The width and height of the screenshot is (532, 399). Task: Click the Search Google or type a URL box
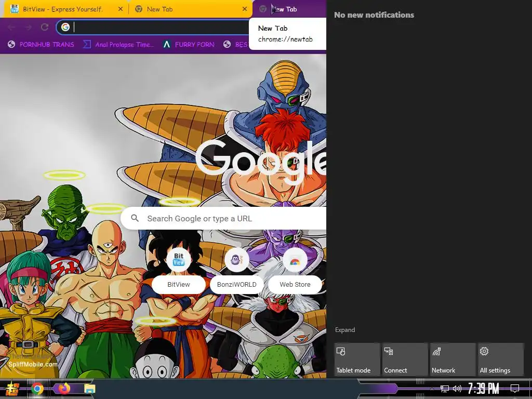point(223,219)
